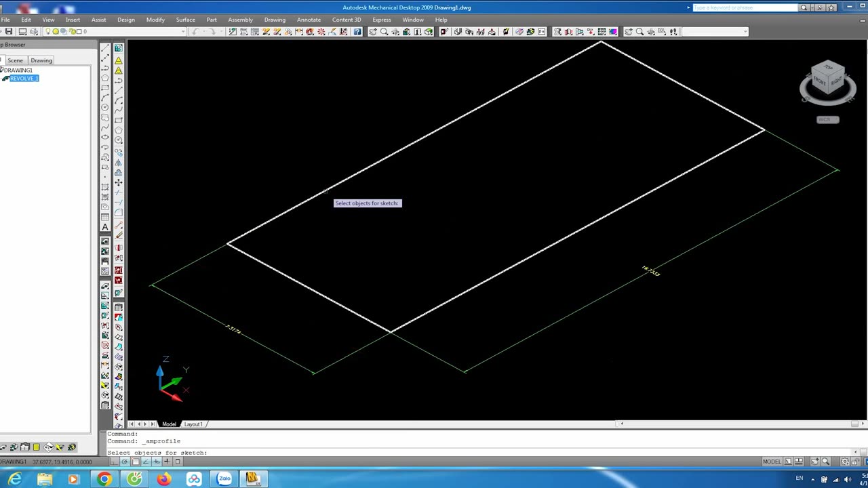Toggle MODEL space button in status bar
The image size is (868, 488).
(x=772, y=462)
